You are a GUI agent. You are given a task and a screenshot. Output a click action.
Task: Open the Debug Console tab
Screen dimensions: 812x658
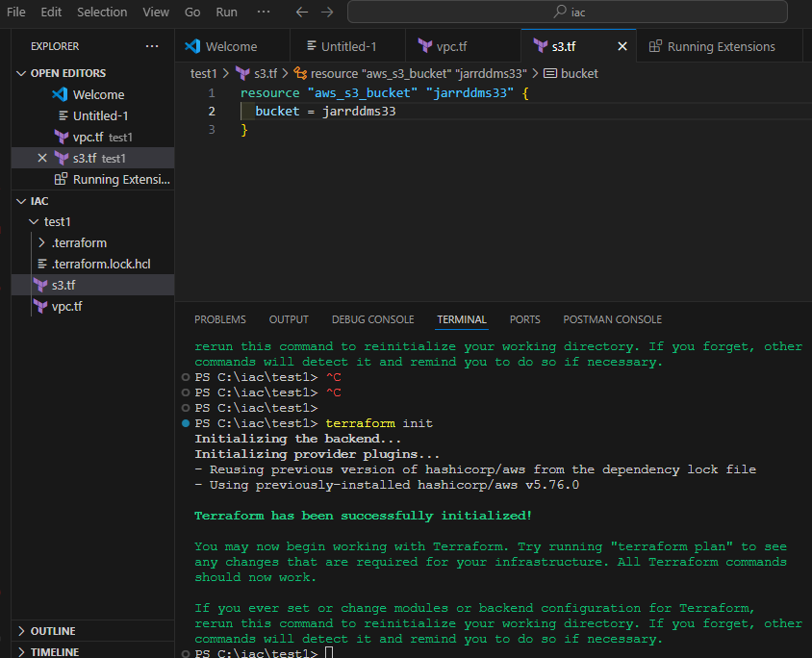[x=373, y=319]
